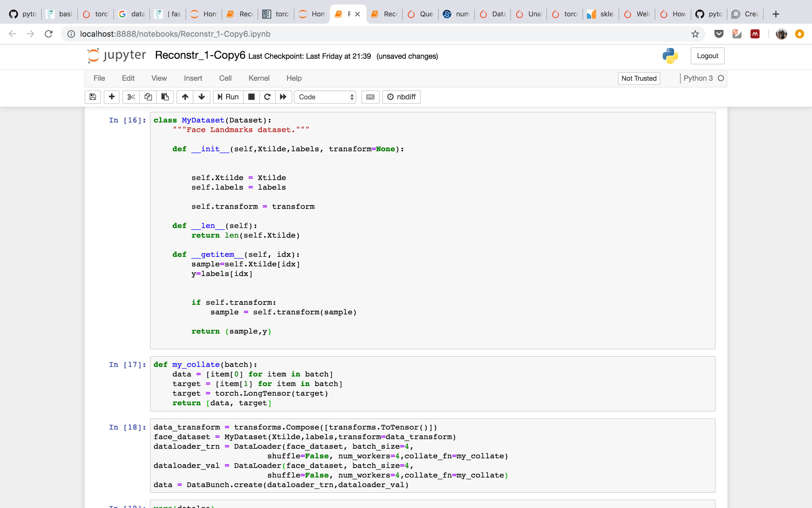Go forward with the browser forward arrow
This screenshot has width=812, height=508.
(x=30, y=34)
